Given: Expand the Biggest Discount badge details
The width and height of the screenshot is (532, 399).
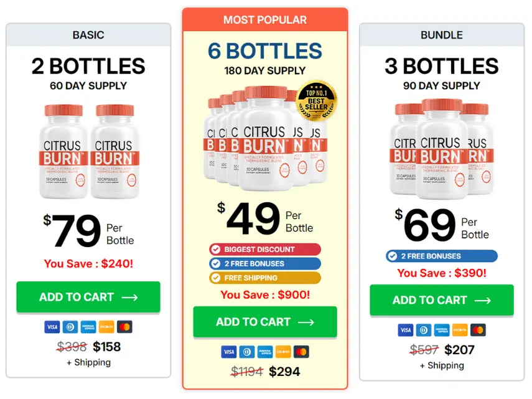Looking at the screenshot, I should [266, 249].
